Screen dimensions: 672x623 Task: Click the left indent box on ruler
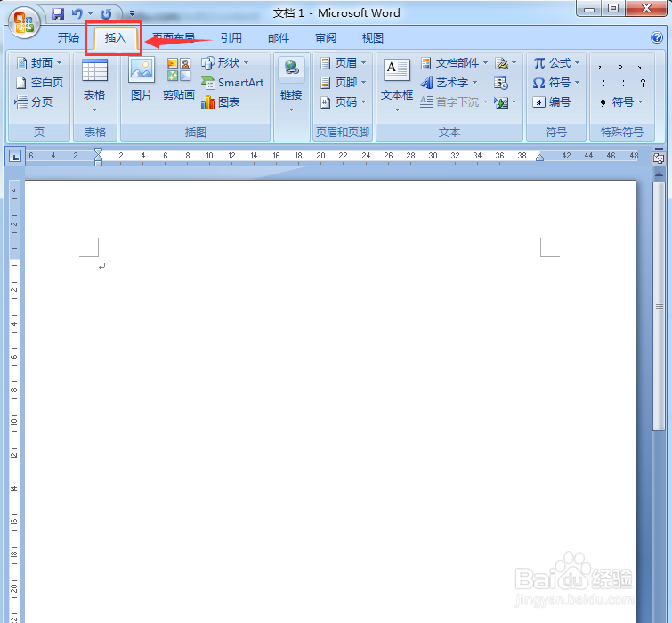pyautogui.click(x=98, y=163)
